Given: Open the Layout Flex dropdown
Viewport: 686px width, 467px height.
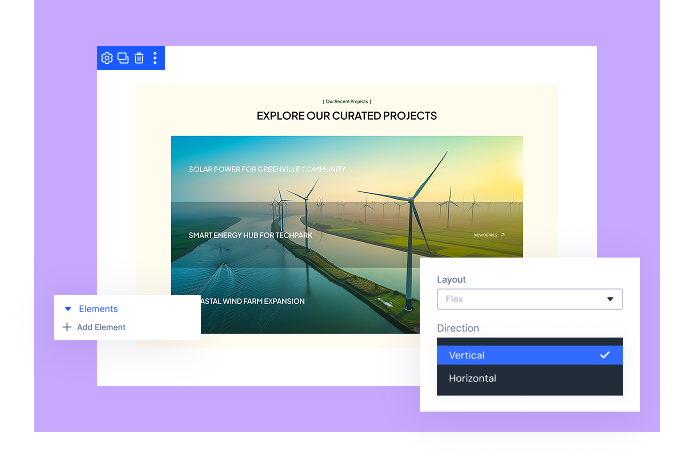Looking at the screenshot, I should (529, 299).
